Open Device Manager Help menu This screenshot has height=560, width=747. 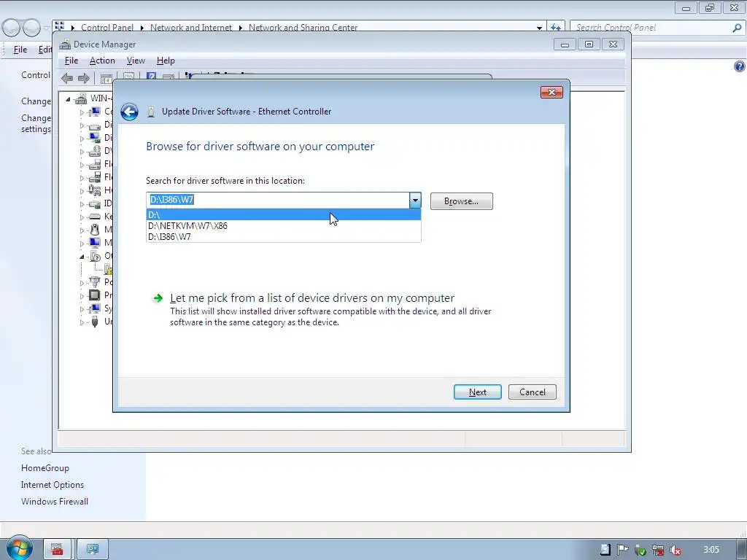tap(166, 61)
